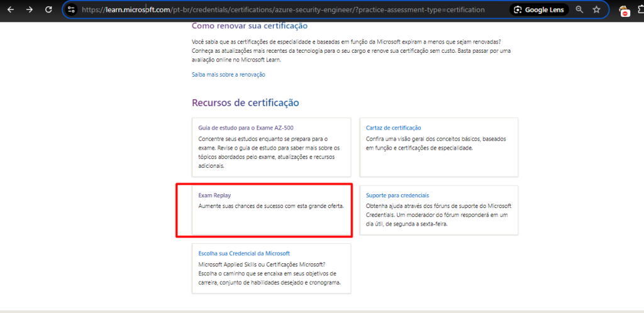Open 'Escolha sua Credencial da Microsoft' link
Image resolution: width=644 pixels, height=313 pixels.
pyautogui.click(x=244, y=253)
